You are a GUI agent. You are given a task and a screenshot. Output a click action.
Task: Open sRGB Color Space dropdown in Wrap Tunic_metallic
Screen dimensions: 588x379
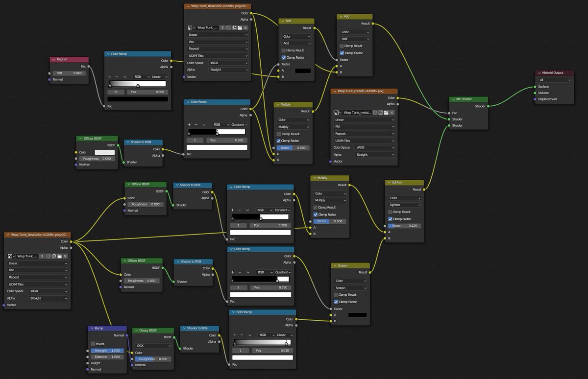[375, 147]
